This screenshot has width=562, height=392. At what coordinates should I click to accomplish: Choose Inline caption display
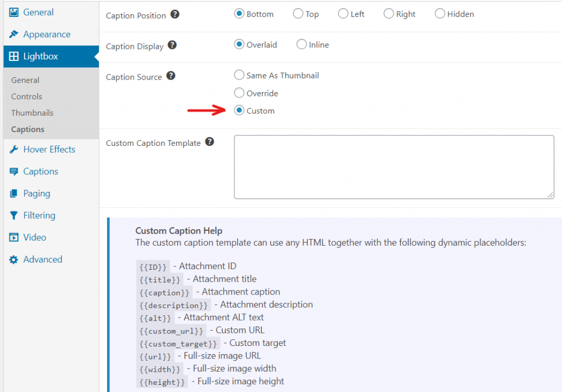click(301, 44)
